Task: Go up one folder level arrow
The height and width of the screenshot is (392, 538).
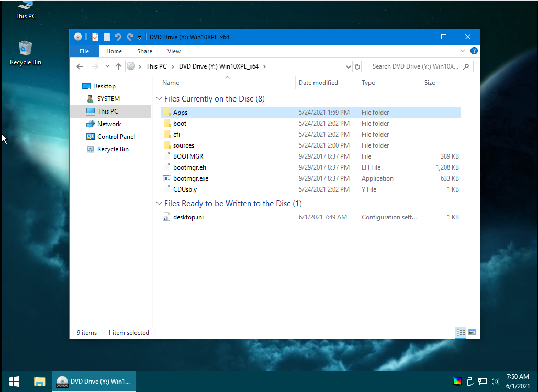Action: [118, 66]
